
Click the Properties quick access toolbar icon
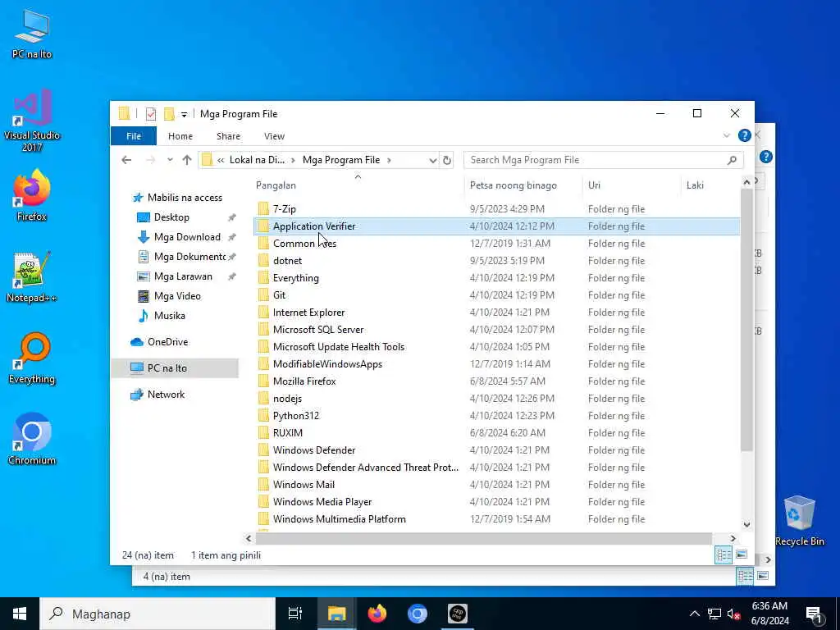[151, 113]
